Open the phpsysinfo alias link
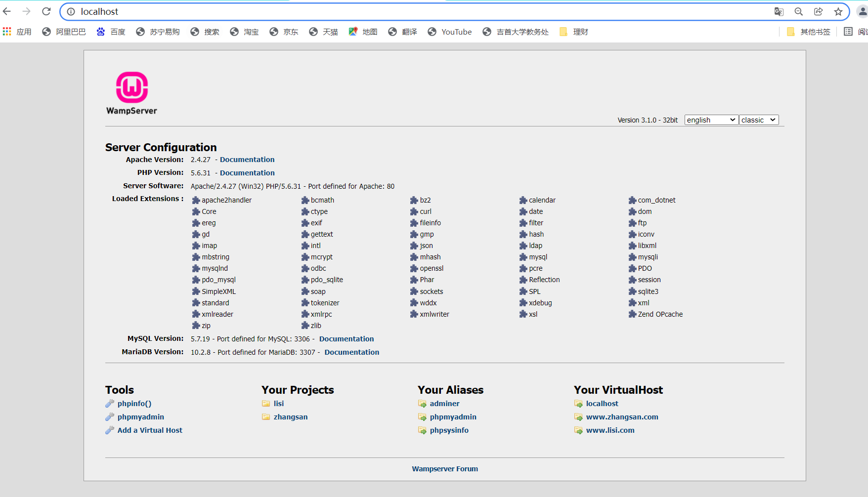The image size is (868, 497). click(x=449, y=430)
